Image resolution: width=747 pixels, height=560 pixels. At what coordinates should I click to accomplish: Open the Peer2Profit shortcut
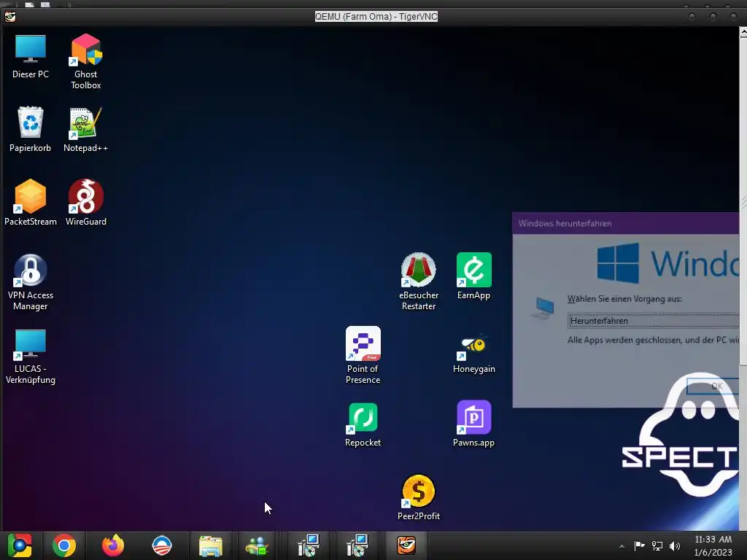coord(418,497)
